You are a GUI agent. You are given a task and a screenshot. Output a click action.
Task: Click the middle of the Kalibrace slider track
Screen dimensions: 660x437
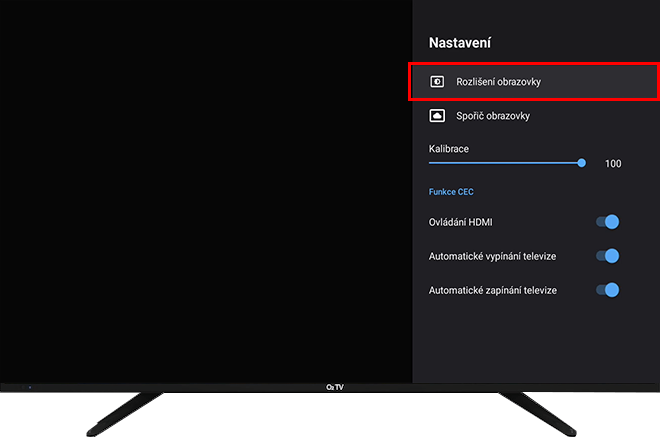coord(505,162)
